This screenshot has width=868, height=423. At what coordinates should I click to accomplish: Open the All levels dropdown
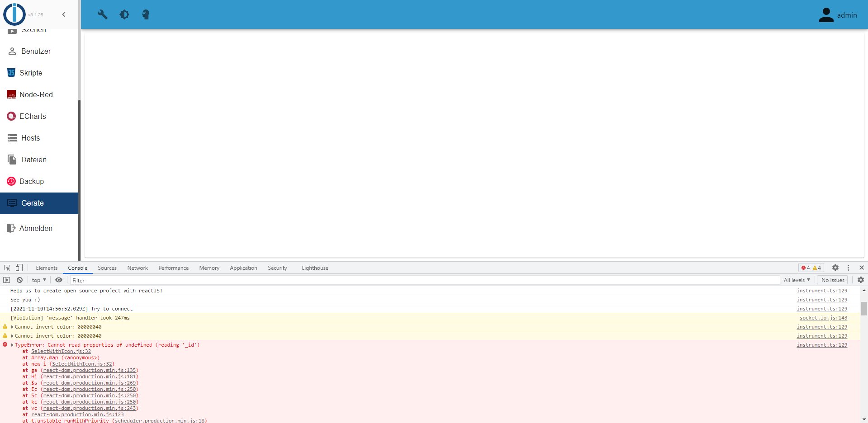(x=797, y=280)
